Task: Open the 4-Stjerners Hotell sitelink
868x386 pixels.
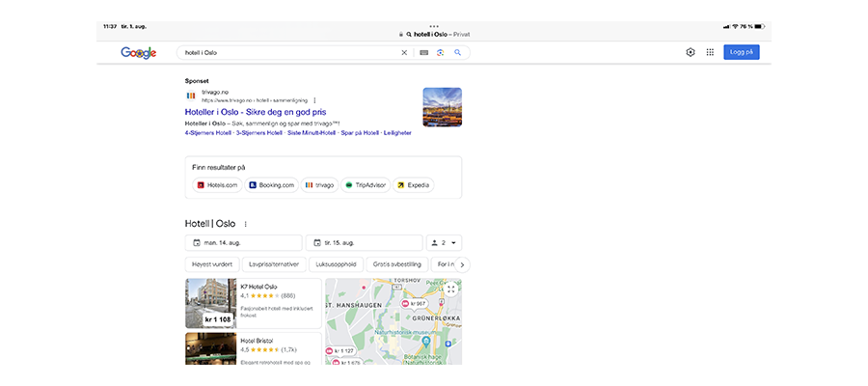Action: click(x=208, y=133)
